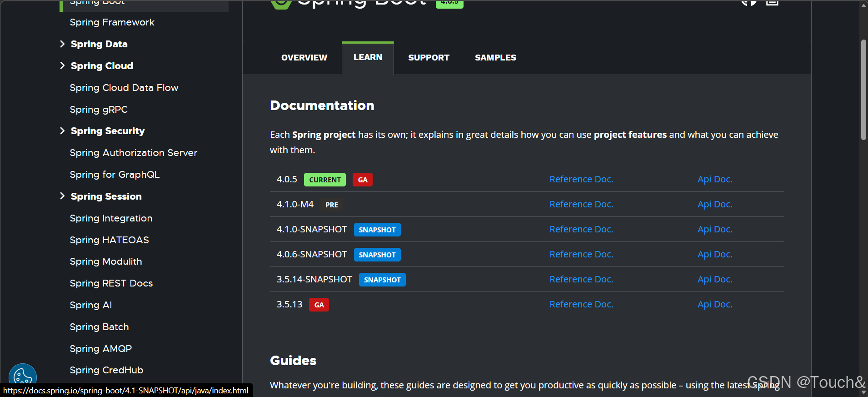Viewport: 868px width, 397px height.
Task: Open Spring Integration project
Action: click(111, 218)
